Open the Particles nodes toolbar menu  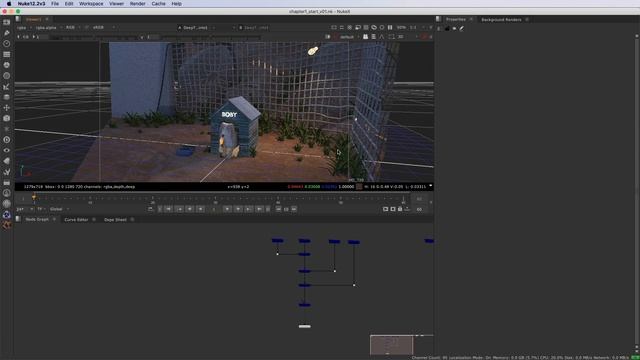click(x=7, y=129)
